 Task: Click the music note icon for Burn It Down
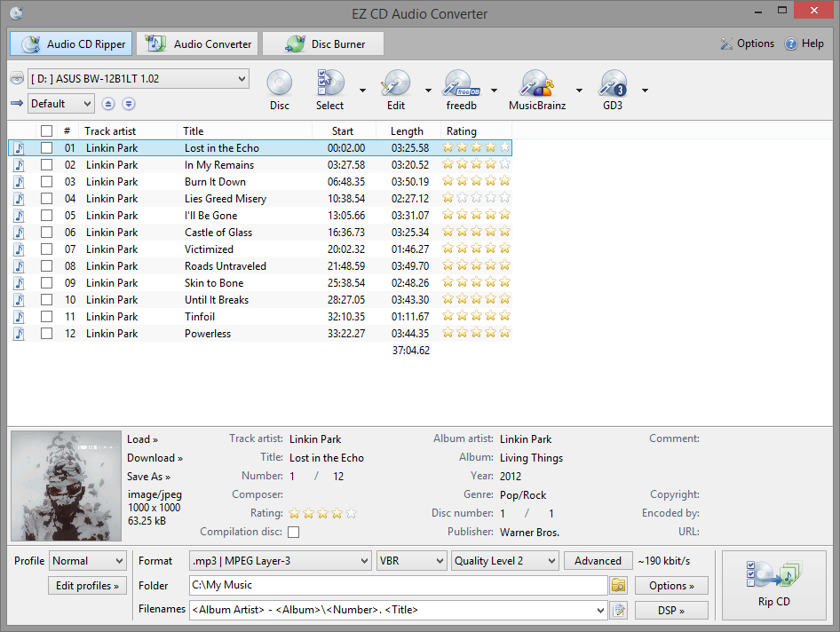click(x=19, y=182)
